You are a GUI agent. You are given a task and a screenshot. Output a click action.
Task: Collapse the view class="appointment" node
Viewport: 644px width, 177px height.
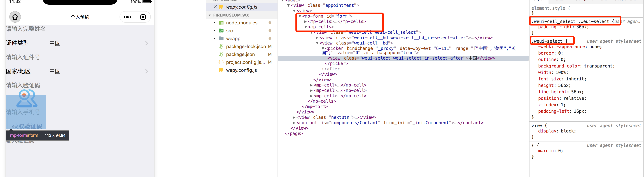point(288,6)
